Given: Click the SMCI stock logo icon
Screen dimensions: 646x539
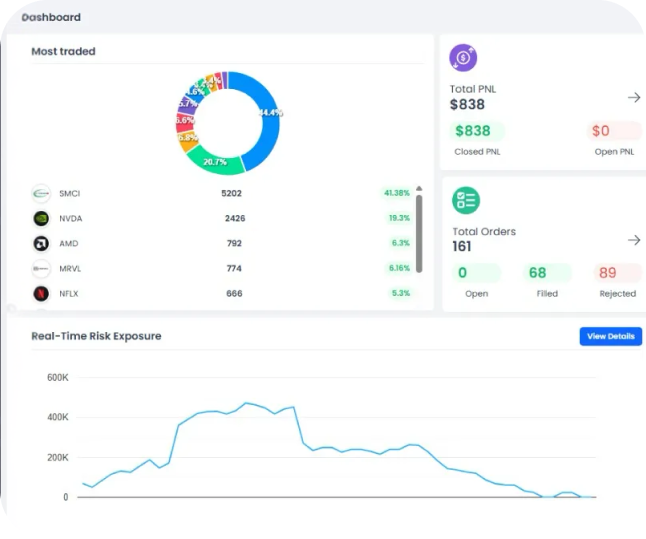Looking at the screenshot, I should (x=41, y=193).
